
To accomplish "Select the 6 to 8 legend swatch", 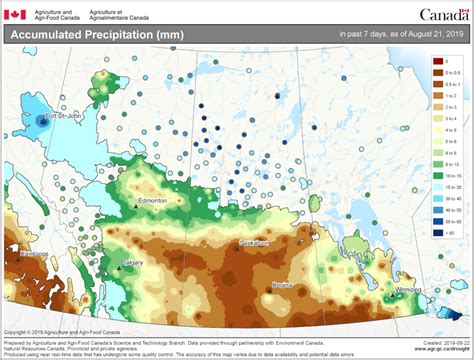I will [438, 153].
